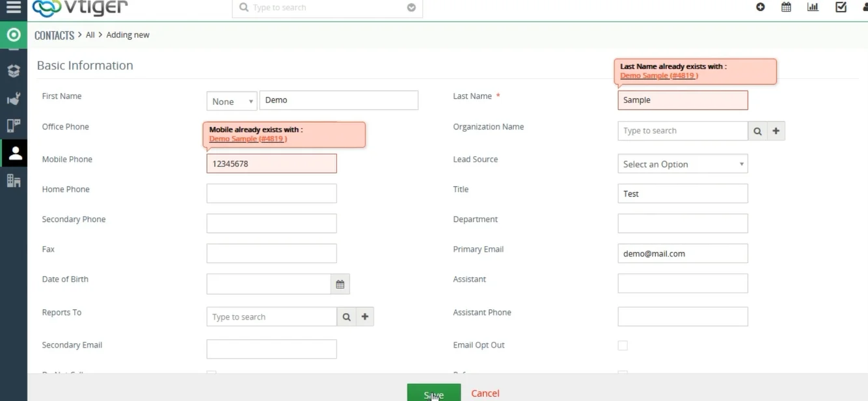The height and width of the screenshot is (401, 868).
Task: Click Reports To search magnifier
Action: (x=346, y=317)
